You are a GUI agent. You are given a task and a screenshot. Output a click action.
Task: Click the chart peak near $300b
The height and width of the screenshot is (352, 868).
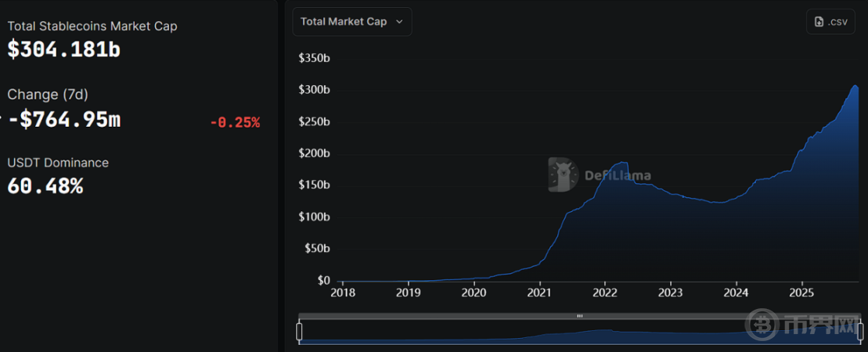[x=855, y=85]
